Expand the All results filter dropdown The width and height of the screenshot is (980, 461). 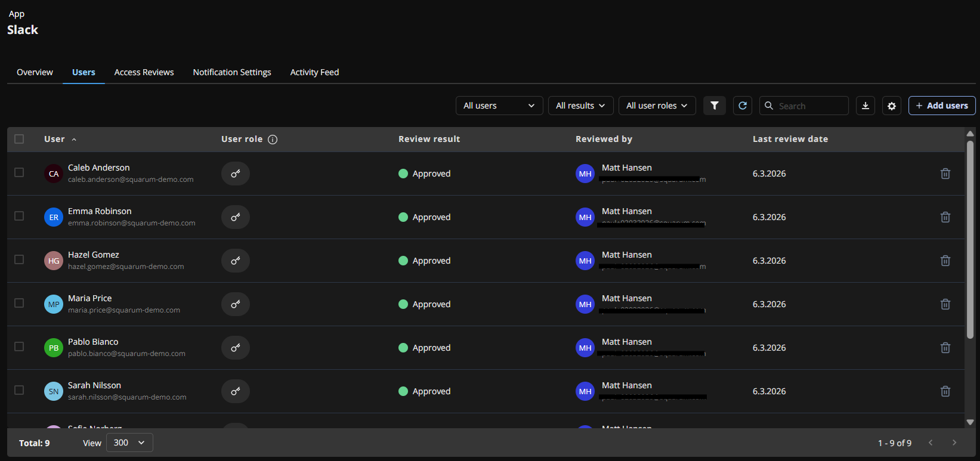click(580, 106)
